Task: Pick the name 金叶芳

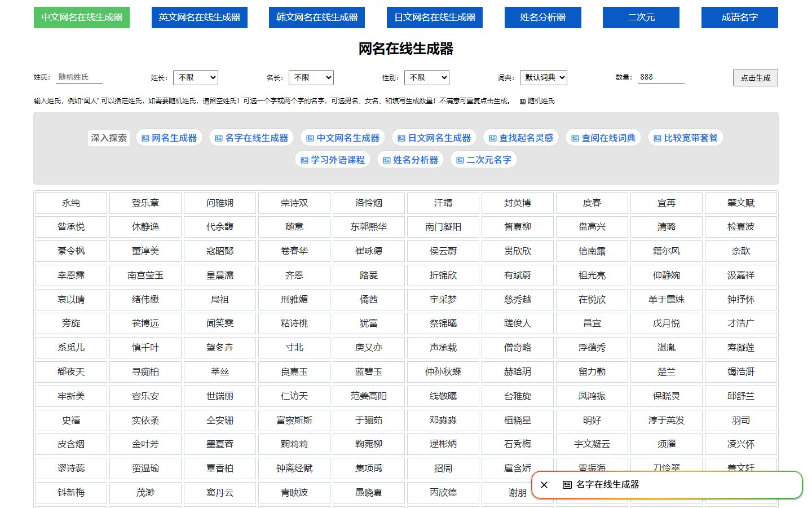Action: click(x=145, y=444)
